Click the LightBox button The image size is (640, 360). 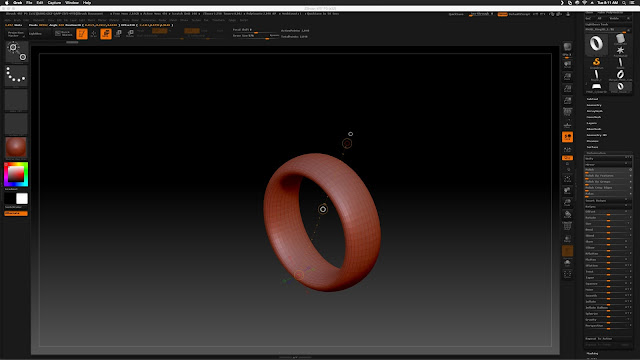coord(36,34)
